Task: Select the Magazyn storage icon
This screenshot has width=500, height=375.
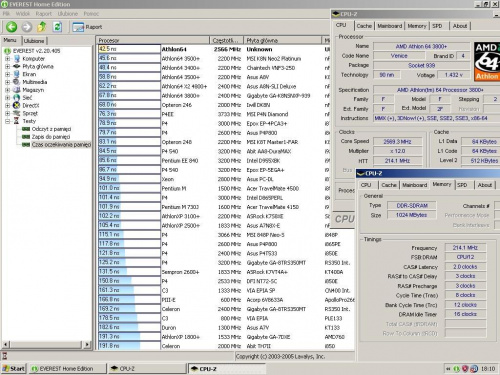Action: point(17,90)
